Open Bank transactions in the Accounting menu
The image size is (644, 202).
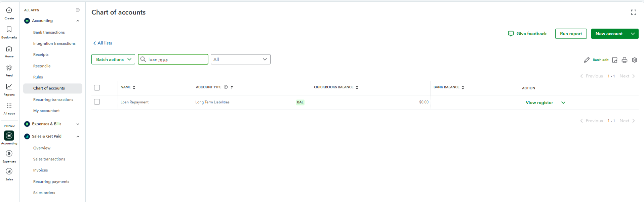(49, 32)
